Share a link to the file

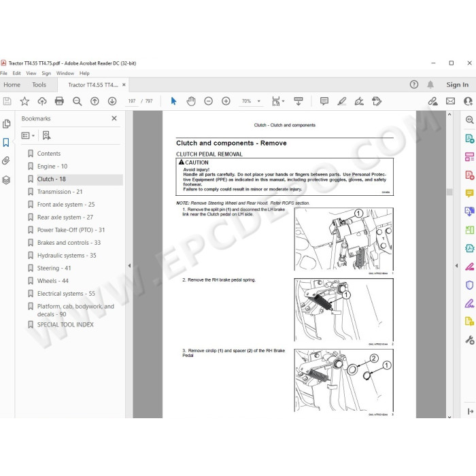click(433, 101)
